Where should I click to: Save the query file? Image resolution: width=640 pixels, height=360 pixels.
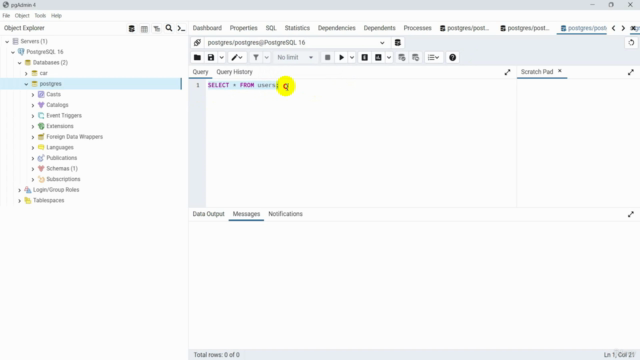tap(211, 58)
